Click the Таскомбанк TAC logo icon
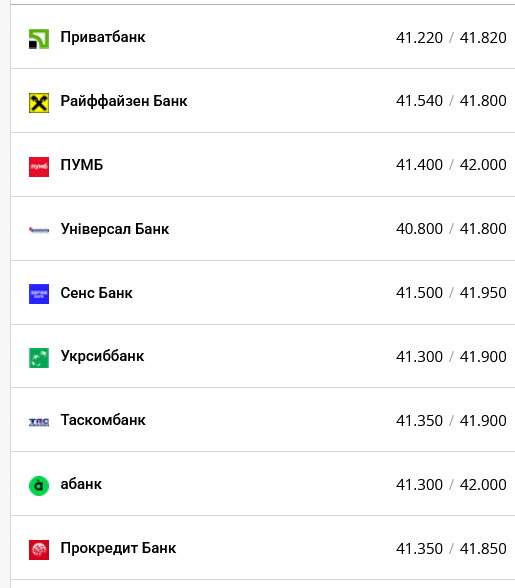 [x=39, y=422]
